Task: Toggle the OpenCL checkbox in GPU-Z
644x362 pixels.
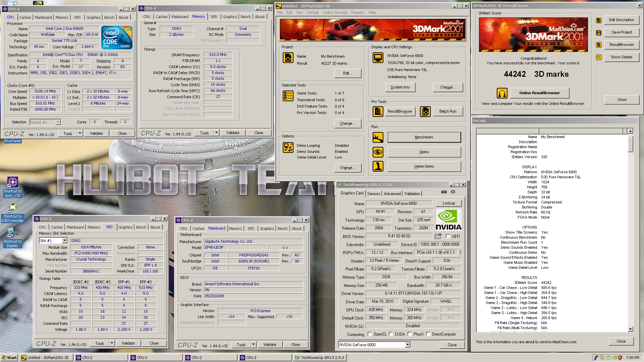Action: click(370, 334)
